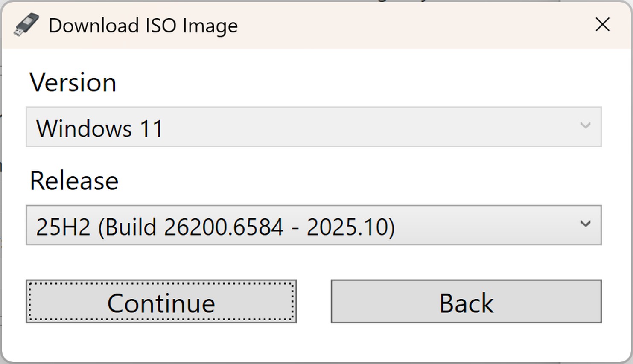Click the "Version" field label

[73, 82]
